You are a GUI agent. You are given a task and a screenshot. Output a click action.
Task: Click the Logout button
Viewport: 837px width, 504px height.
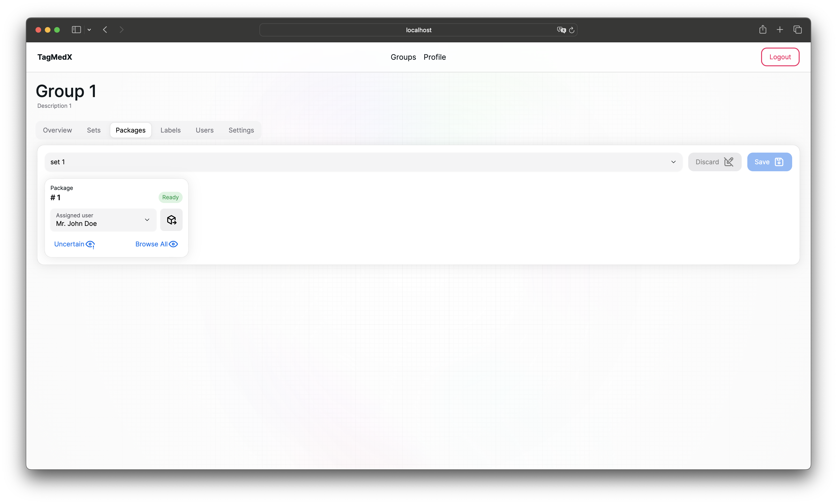click(x=780, y=57)
